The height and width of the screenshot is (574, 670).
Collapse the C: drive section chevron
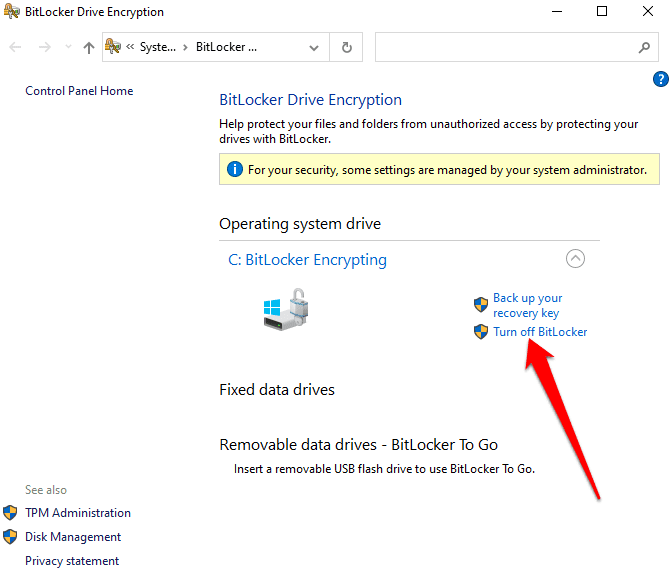[575, 259]
